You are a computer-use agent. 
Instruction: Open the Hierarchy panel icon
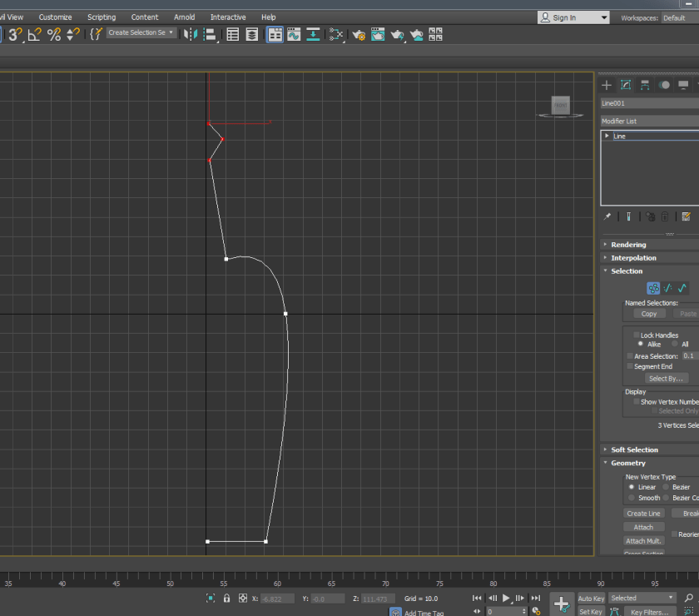(645, 85)
